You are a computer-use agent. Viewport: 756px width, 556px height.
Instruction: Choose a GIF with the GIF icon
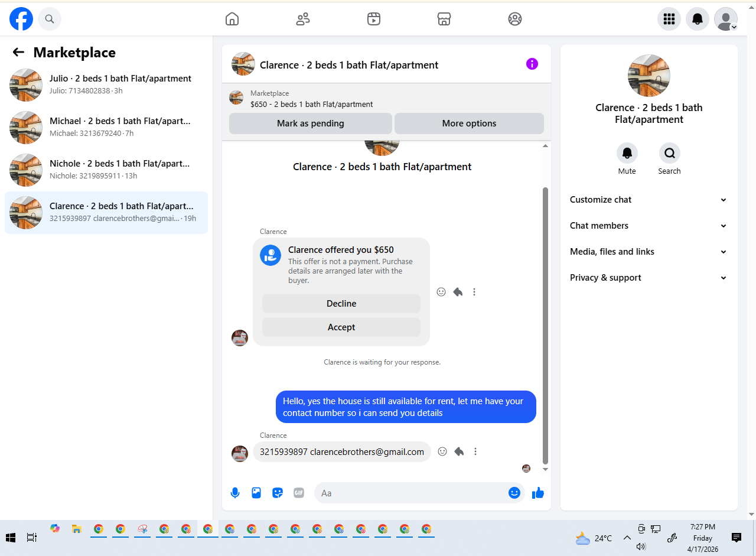pos(299,493)
